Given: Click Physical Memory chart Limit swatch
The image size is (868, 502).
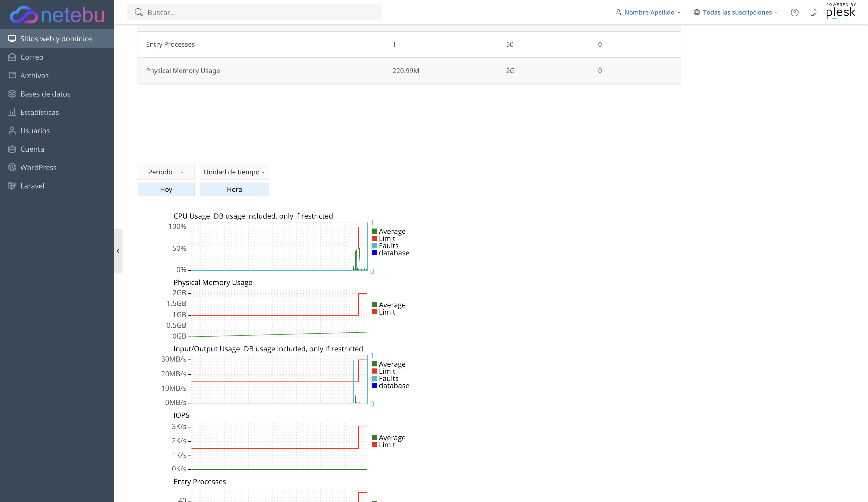Looking at the screenshot, I should (x=374, y=312).
